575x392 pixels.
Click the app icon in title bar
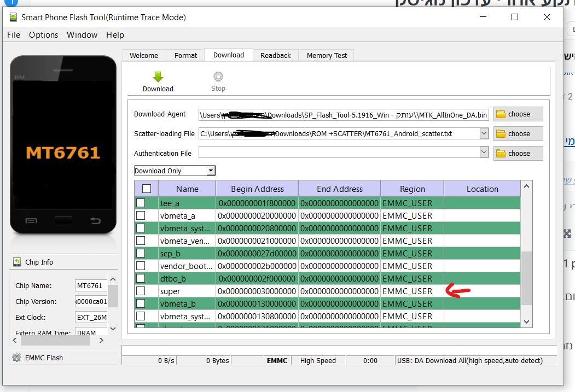[14, 17]
